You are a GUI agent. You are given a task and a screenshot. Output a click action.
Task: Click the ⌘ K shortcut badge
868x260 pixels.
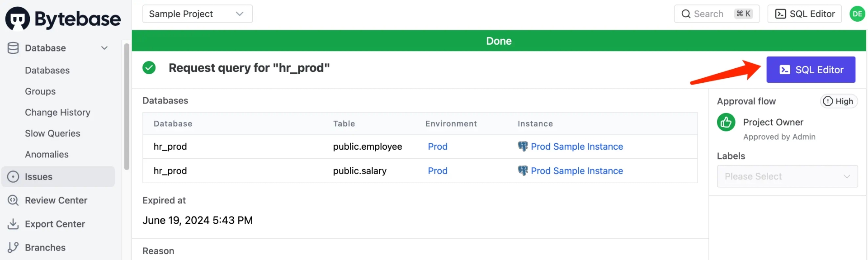(744, 14)
